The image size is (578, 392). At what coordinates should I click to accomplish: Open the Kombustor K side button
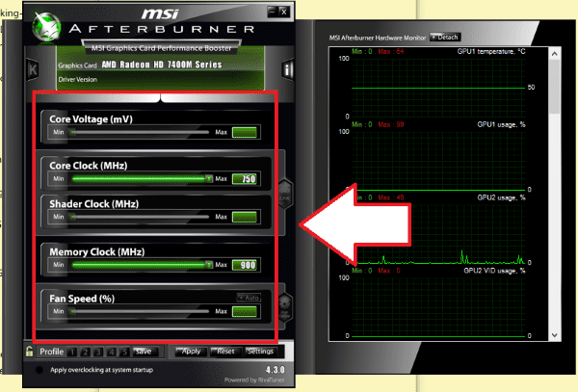pyautogui.click(x=33, y=69)
